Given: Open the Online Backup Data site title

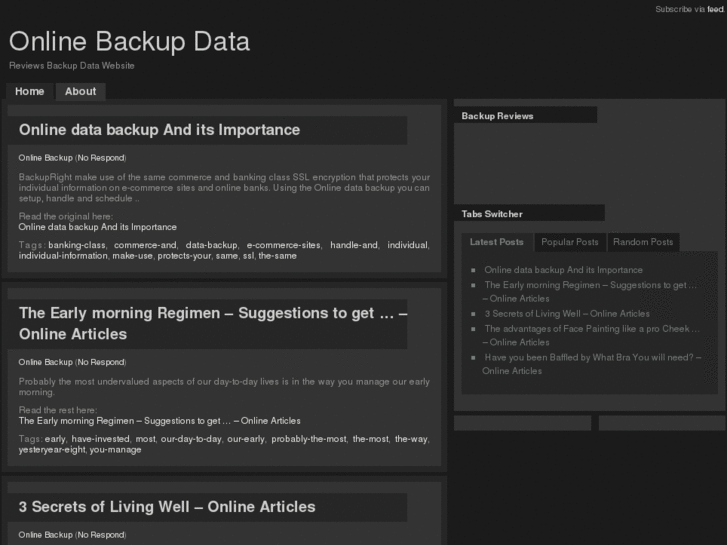Looking at the screenshot, I should 129,42.
